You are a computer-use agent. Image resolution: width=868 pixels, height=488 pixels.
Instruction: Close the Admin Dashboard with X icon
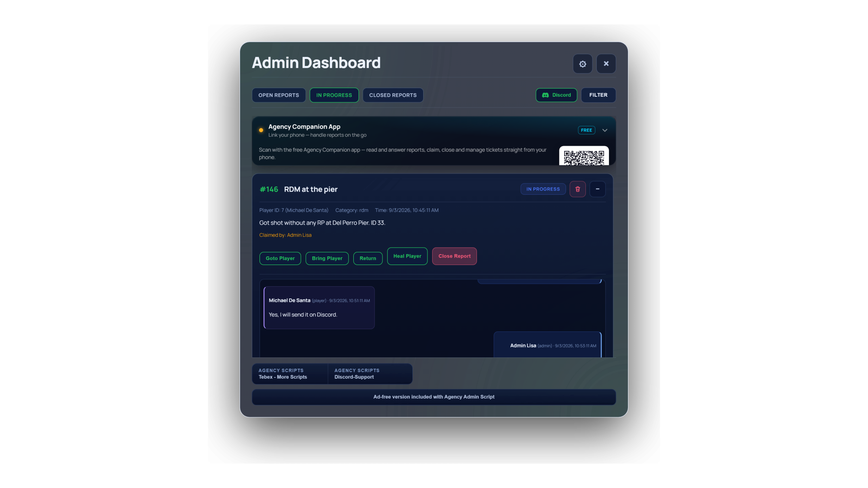pos(606,64)
